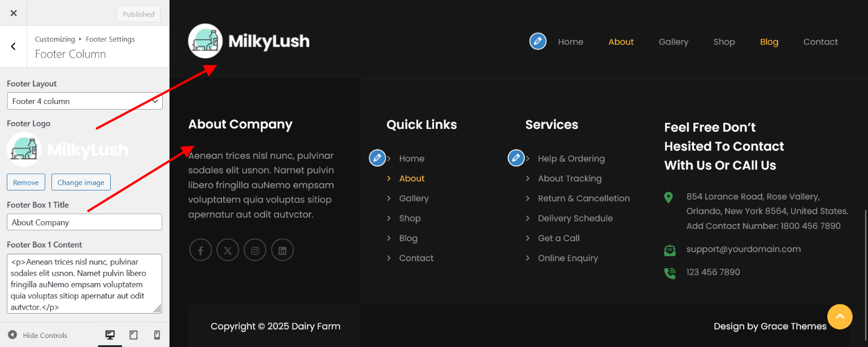Edit header menu via pencil shortcut icon
Screen dimensions: 868x347
point(538,41)
